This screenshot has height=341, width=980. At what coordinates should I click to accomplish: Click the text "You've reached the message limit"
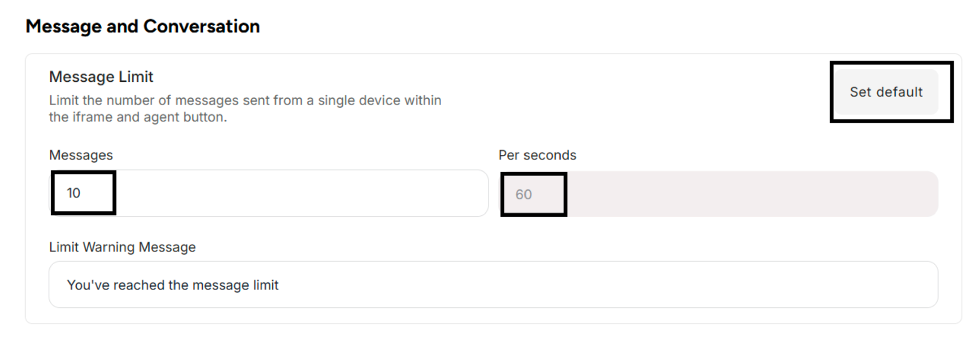[173, 285]
